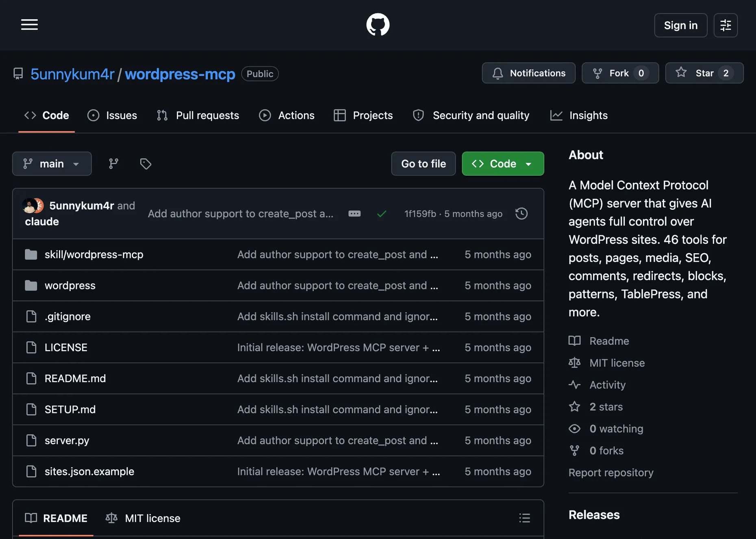Select the MIT license tab
The image size is (756, 539).
click(143, 518)
